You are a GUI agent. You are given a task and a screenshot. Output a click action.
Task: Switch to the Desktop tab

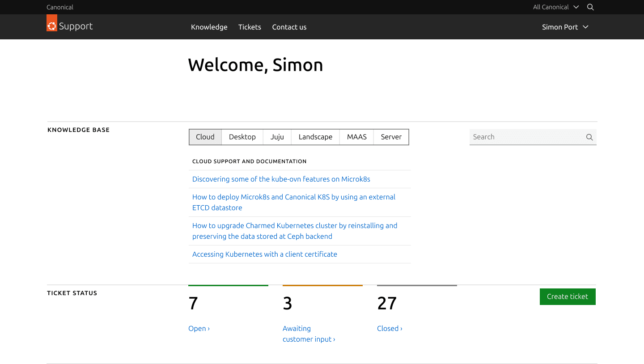tap(242, 137)
